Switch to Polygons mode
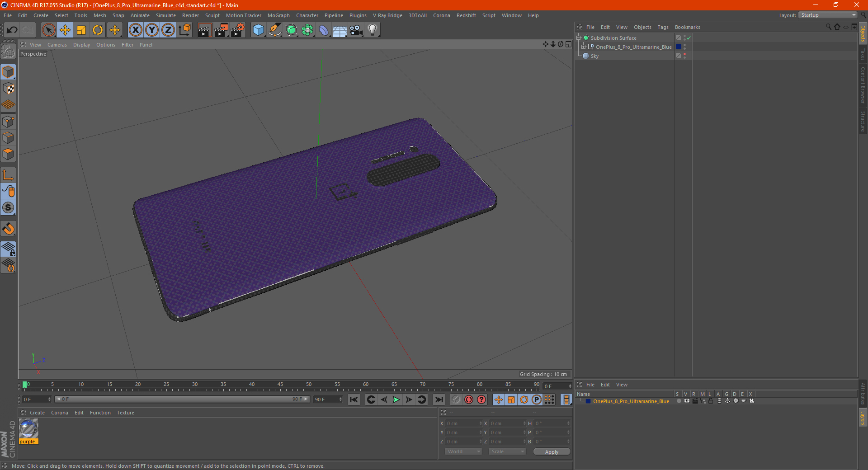This screenshot has height=470, width=868. (8, 154)
